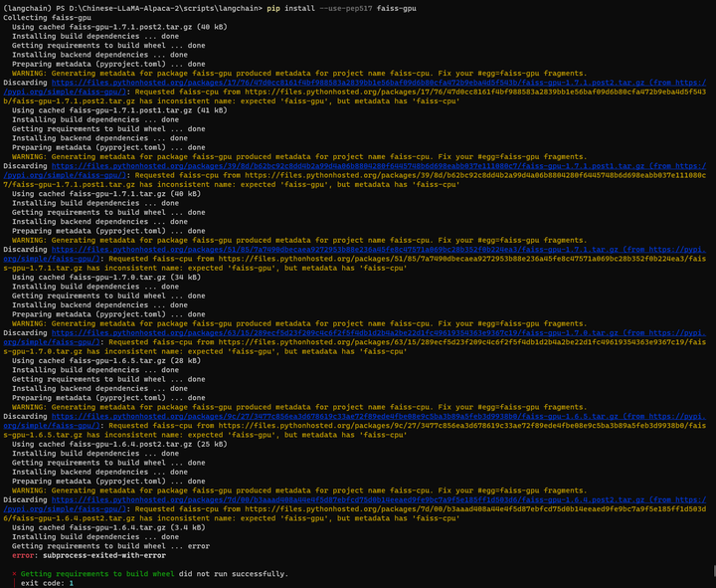Click the 'Collecting faiss-gpu' line
Viewport: 716px width, 588px height.
(x=47, y=18)
